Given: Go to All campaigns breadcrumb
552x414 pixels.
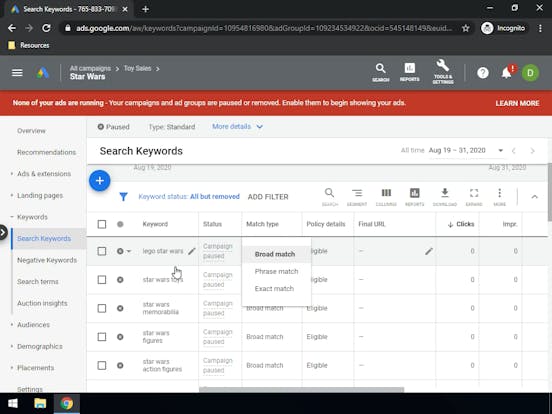Looking at the screenshot, I should tap(90, 68).
